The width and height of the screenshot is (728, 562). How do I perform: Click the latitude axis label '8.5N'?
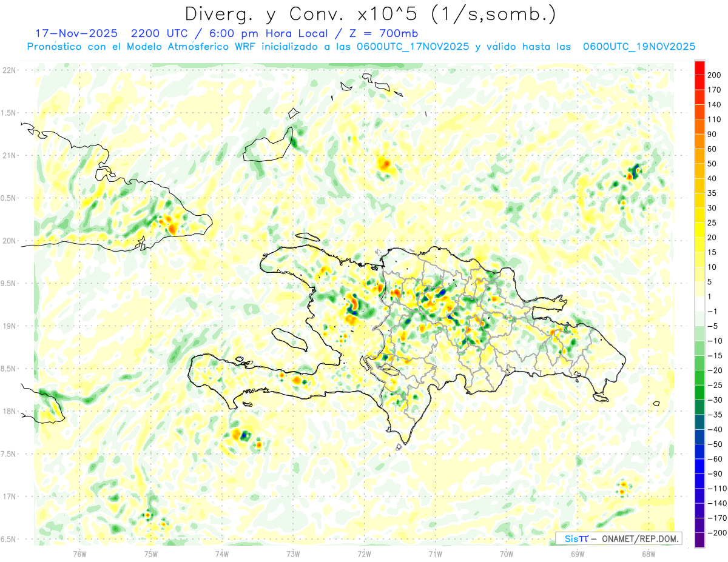click(x=9, y=369)
